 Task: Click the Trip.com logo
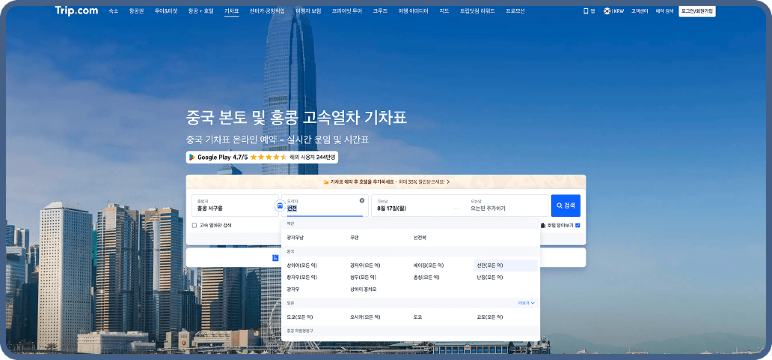point(76,11)
